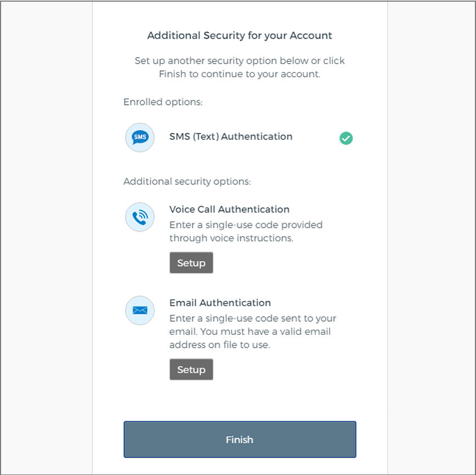Click Setup for Email Authentication

pyautogui.click(x=191, y=370)
